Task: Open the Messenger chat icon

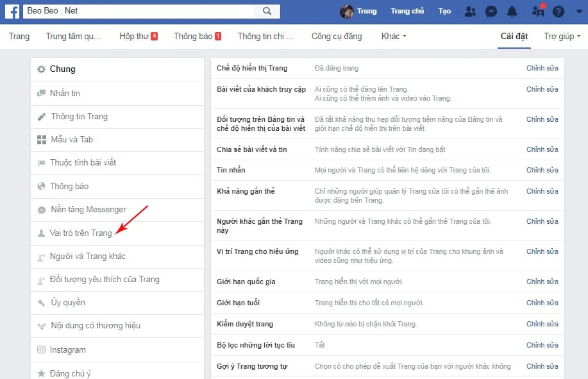Action: 491,11
